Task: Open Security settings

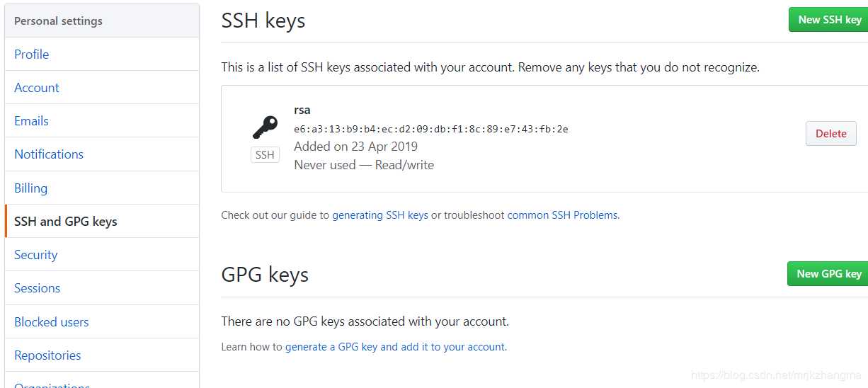Action: [102, 254]
